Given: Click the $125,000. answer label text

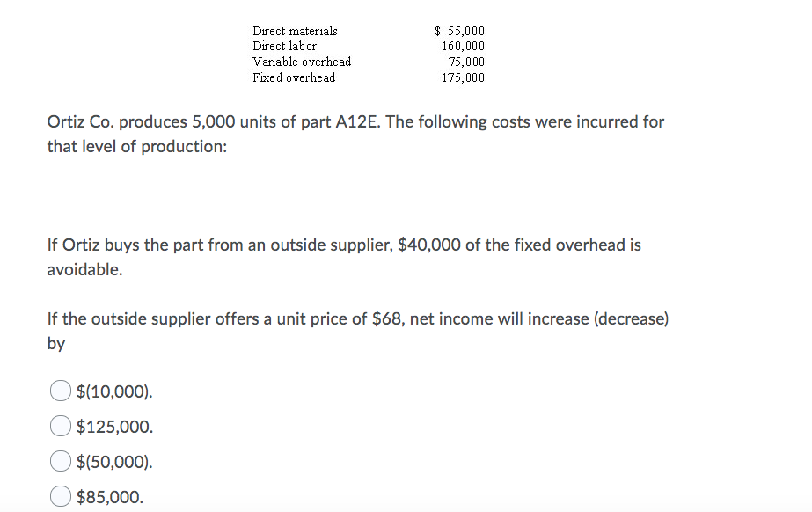Looking at the screenshot, I should (115, 427).
